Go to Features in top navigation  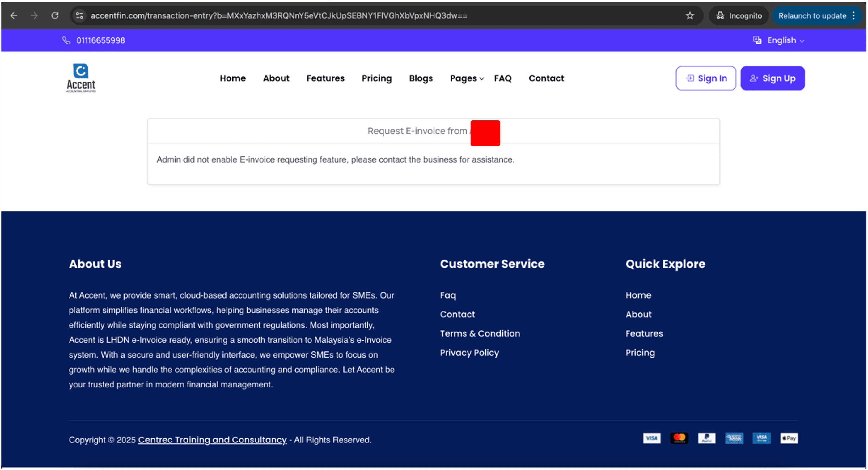[325, 78]
